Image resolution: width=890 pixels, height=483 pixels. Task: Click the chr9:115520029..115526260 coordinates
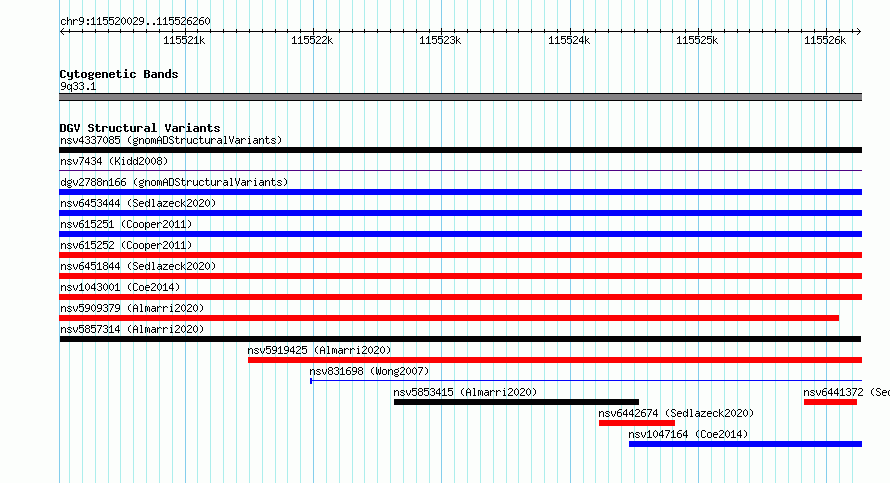point(135,21)
